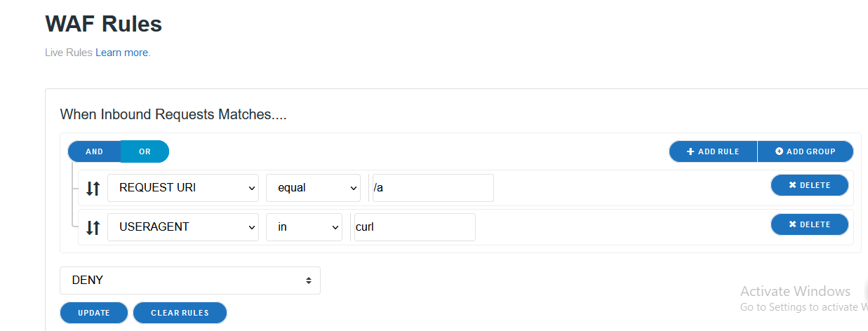The width and height of the screenshot is (868, 331).
Task: Click the sort arrows icon on REQUEST URI row
Action: click(x=93, y=188)
